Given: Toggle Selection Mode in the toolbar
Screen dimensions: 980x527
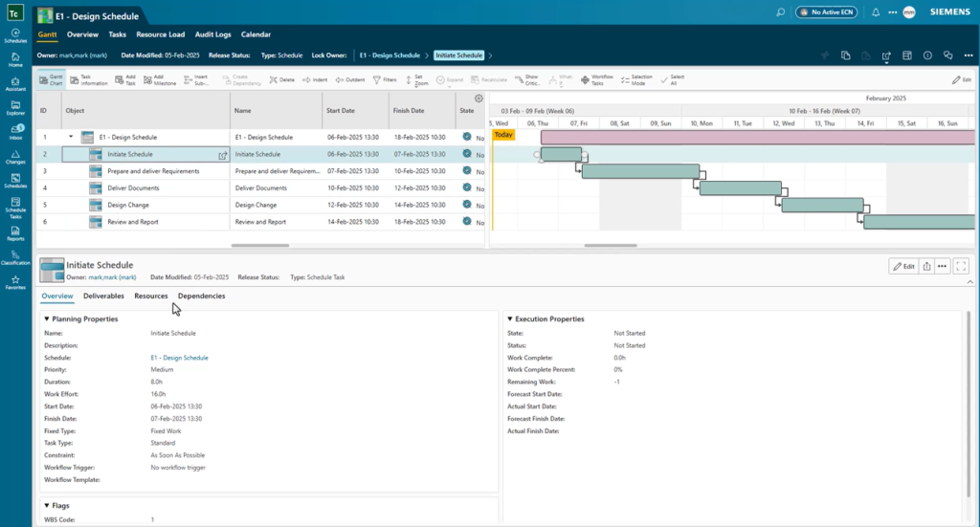Looking at the screenshot, I should pyautogui.click(x=636, y=80).
